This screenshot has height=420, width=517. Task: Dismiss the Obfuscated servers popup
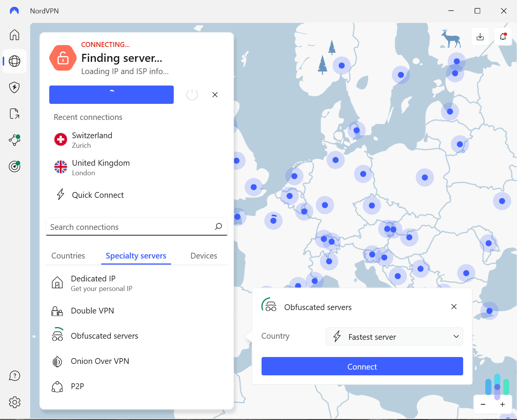pos(454,307)
